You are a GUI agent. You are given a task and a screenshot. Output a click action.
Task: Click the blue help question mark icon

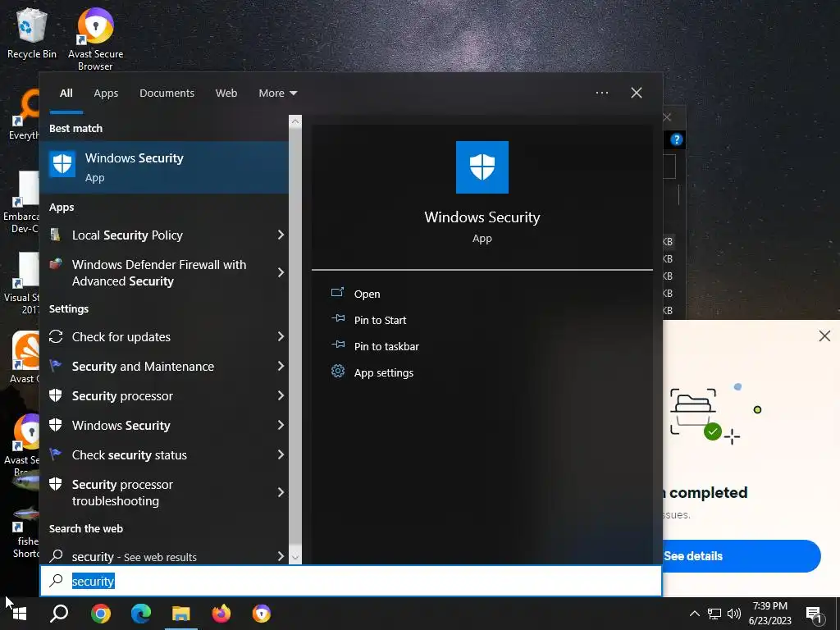click(677, 139)
